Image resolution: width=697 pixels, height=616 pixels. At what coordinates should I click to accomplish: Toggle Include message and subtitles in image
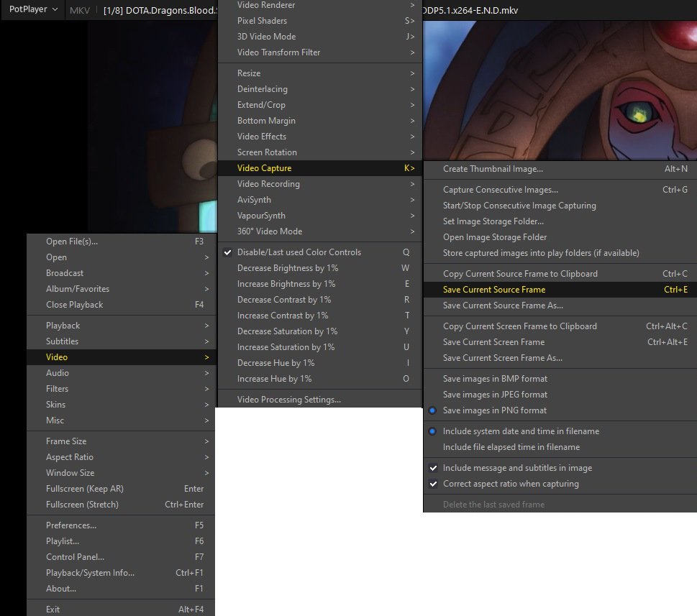click(x=560, y=468)
